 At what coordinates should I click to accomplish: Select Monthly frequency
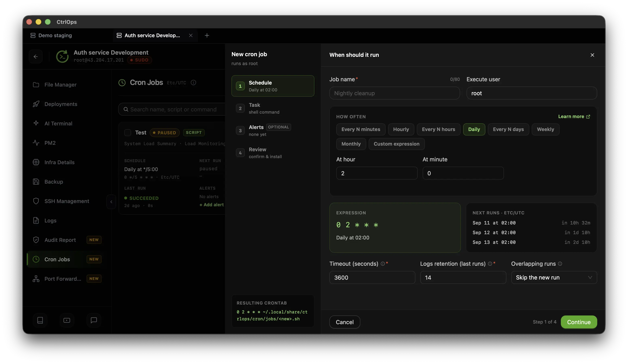351,144
